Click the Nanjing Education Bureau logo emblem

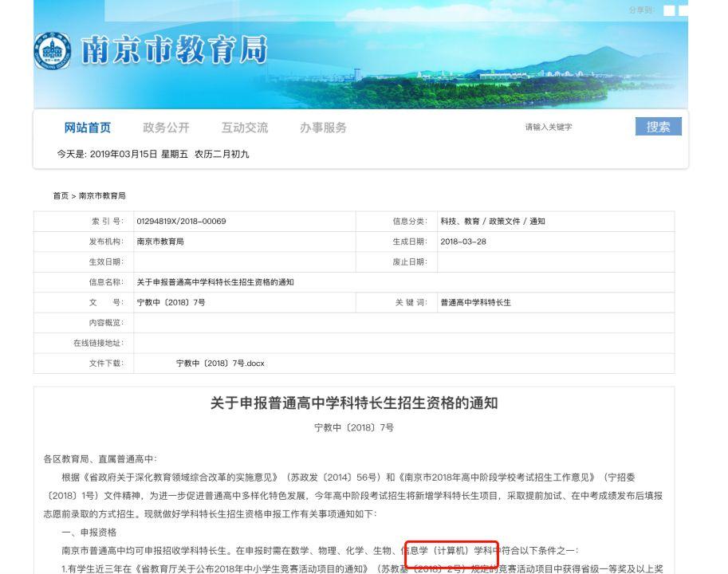coord(52,50)
